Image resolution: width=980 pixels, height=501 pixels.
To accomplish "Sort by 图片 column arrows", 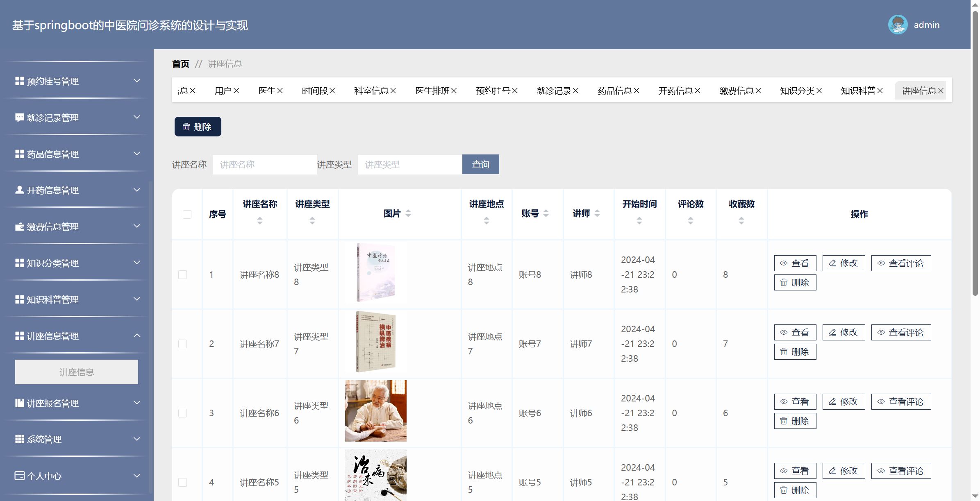I will coord(408,213).
